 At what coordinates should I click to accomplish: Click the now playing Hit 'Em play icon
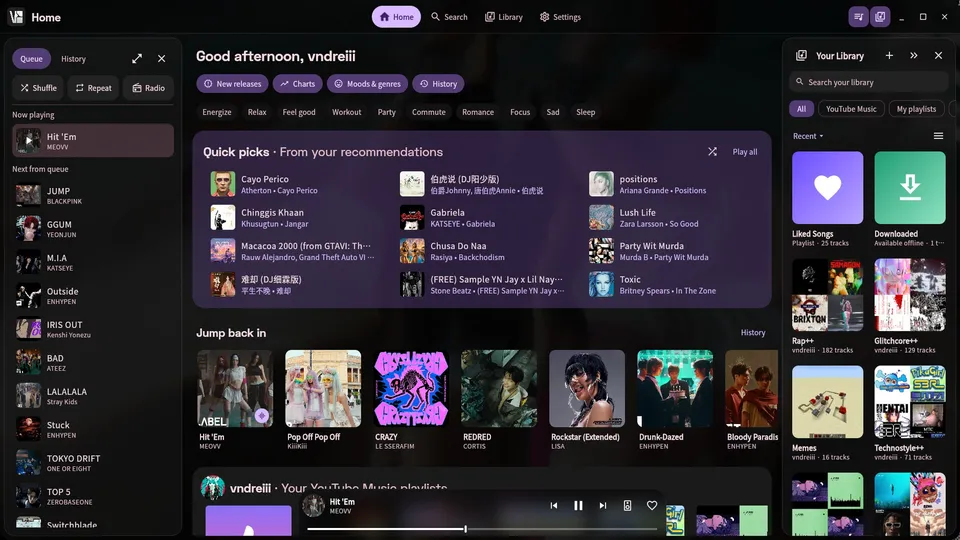28,141
